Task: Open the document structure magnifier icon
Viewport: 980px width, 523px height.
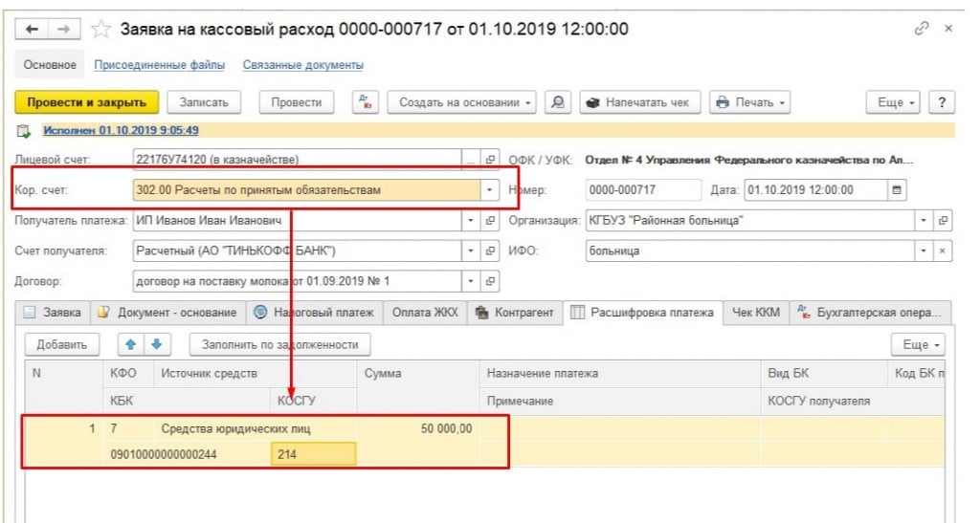Action: [x=558, y=102]
